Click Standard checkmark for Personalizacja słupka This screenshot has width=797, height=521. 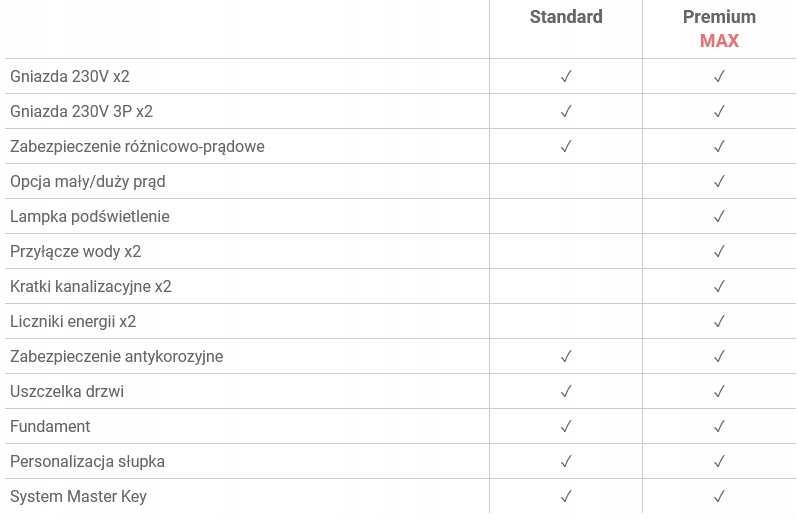pos(566,462)
